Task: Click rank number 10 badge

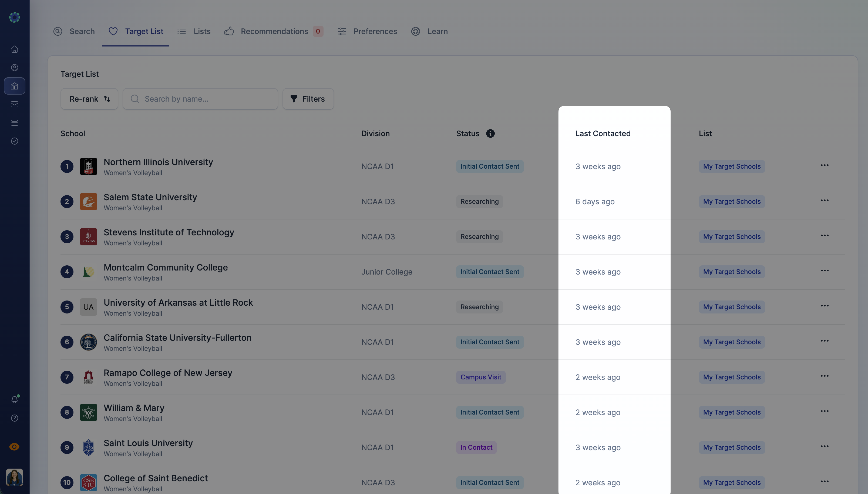Action: tap(67, 482)
